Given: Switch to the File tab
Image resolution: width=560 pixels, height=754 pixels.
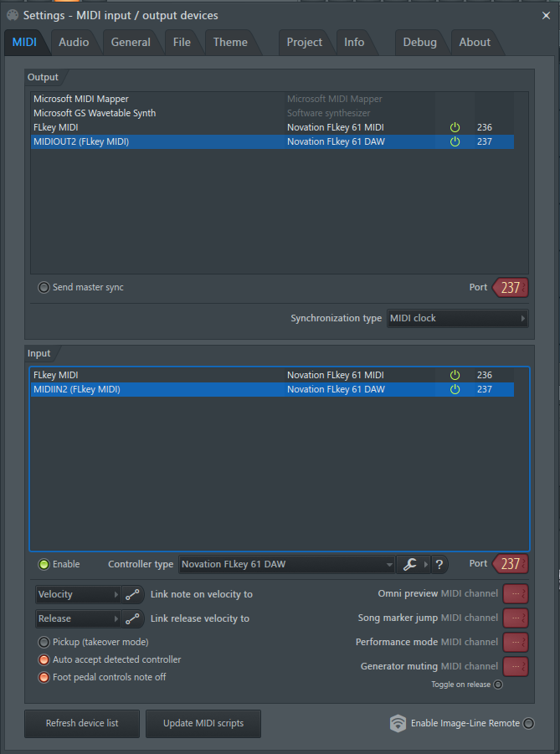Looking at the screenshot, I should tap(182, 43).
